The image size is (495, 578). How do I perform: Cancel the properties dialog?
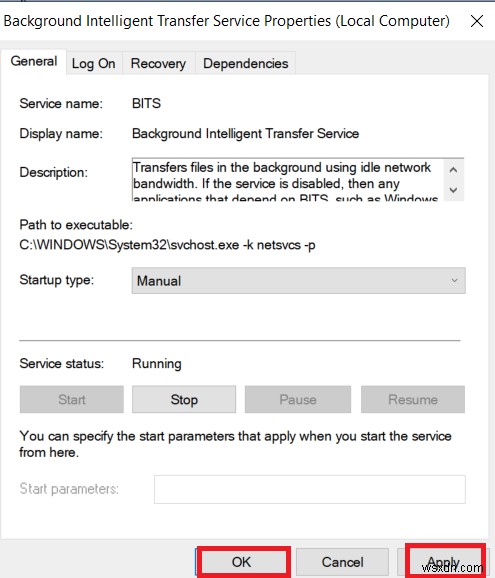pos(342,563)
